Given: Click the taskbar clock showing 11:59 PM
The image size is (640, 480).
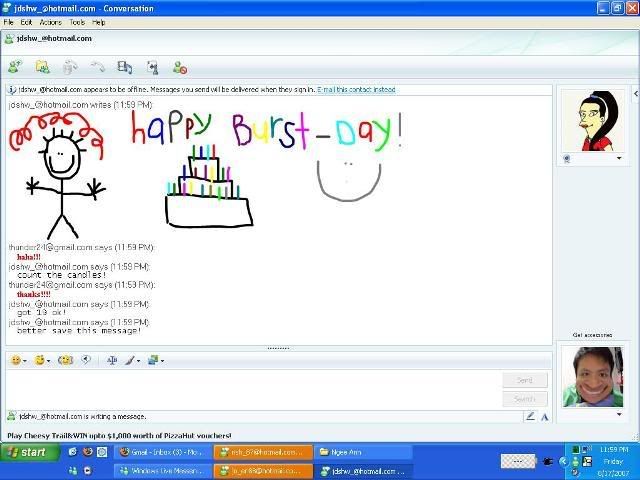Looking at the screenshot, I should [x=613, y=449].
